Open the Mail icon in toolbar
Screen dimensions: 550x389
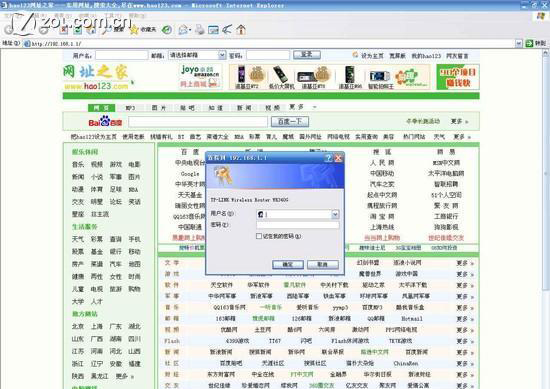(x=183, y=30)
